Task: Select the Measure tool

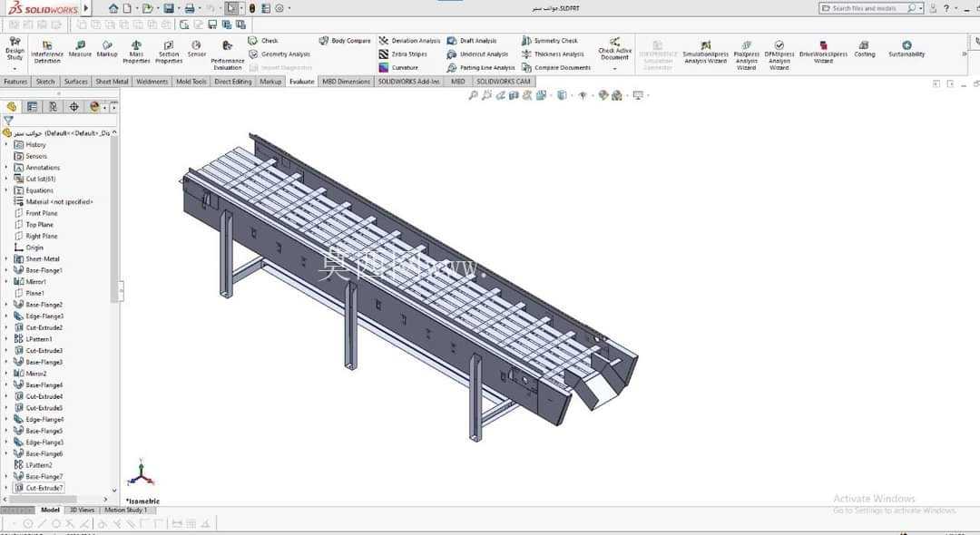Action: tap(80, 49)
